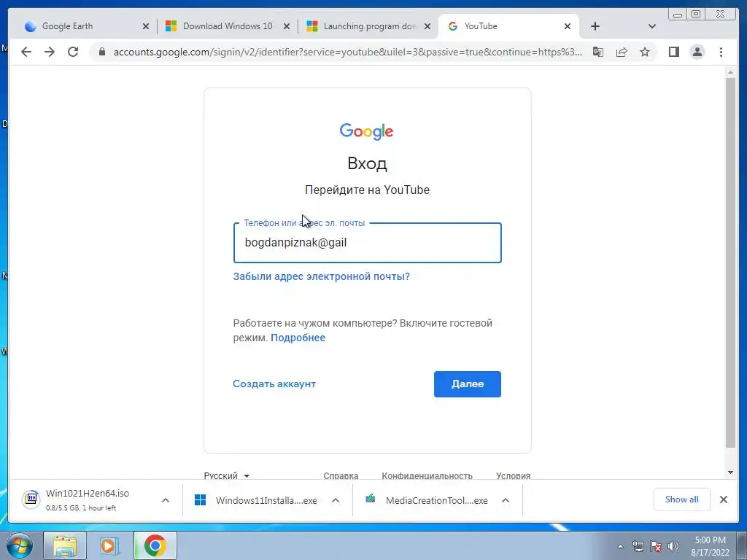Viewport: 747px width, 560px height.
Task: Switch to Download Windows 10 tab
Action: tap(228, 26)
